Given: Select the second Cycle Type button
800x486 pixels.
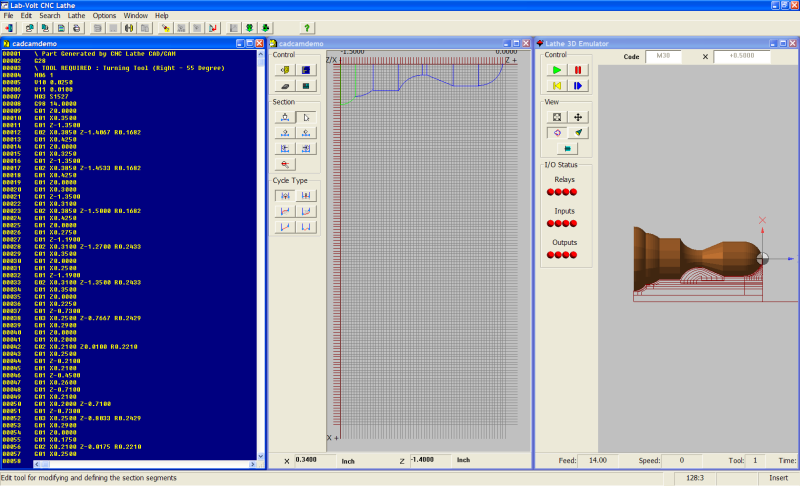Looking at the screenshot, I should pyautogui.click(x=306, y=195).
